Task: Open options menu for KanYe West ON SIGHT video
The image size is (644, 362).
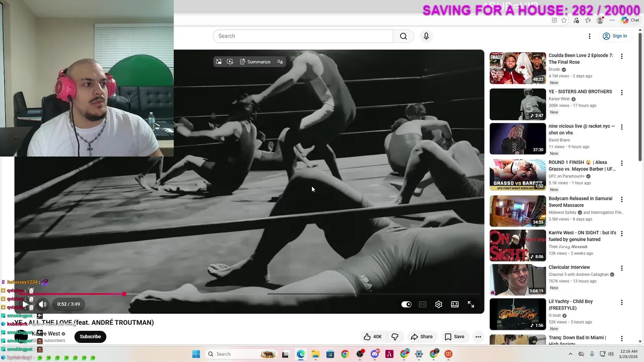Action: tap(622, 234)
